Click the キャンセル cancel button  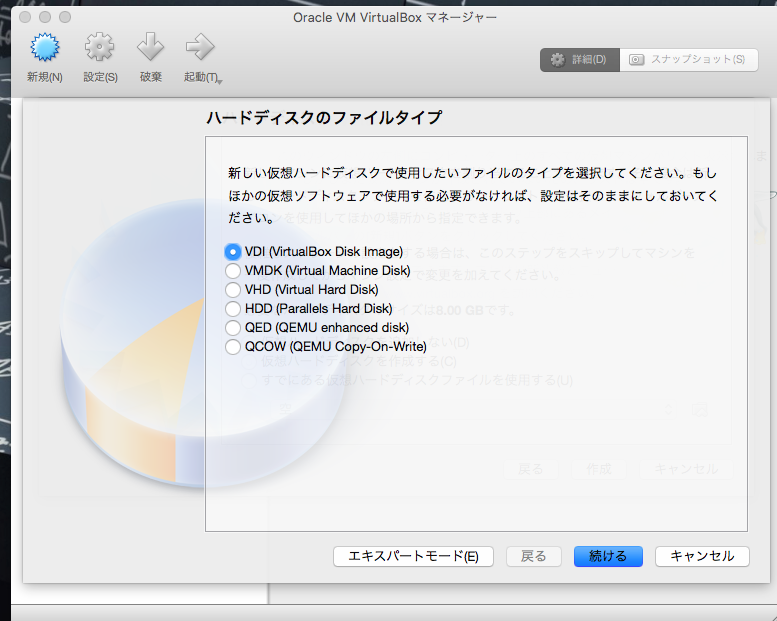[x=702, y=557]
